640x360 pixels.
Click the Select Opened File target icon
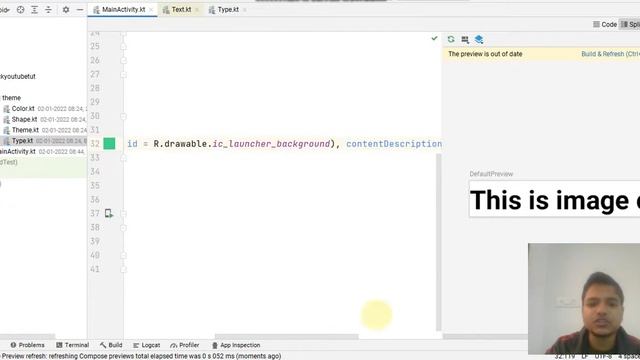[x=20, y=9]
